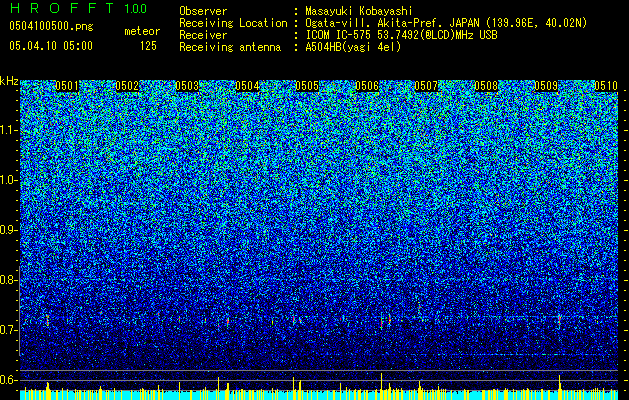Click the 0507 time marker

point(426,86)
